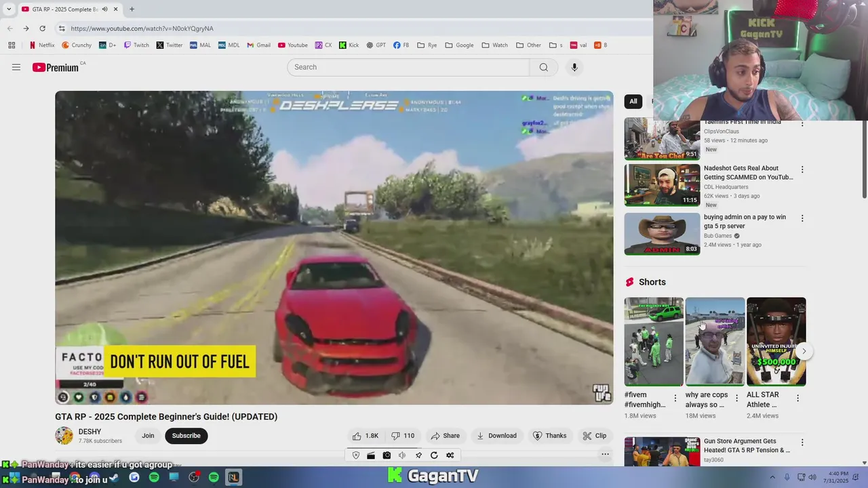868x488 pixels.
Task: Open the Twitter bookmark
Action: [170, 45]
